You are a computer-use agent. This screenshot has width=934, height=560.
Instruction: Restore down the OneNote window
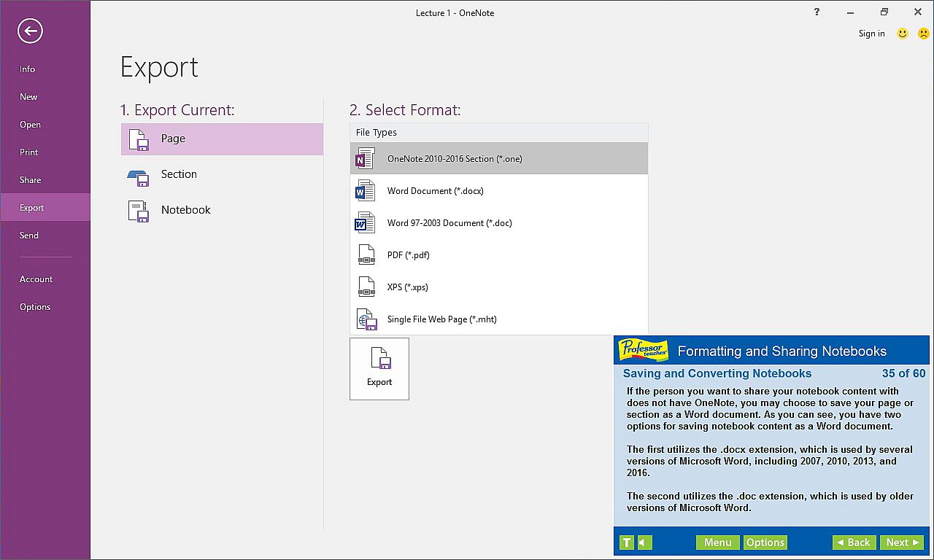[884, 12]
